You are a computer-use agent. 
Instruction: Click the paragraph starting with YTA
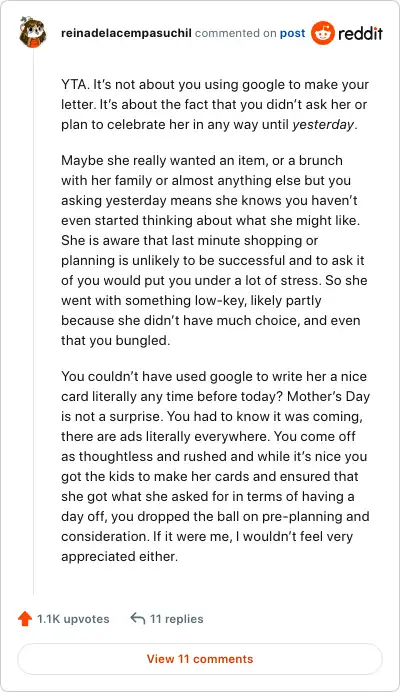pos(215,105)
